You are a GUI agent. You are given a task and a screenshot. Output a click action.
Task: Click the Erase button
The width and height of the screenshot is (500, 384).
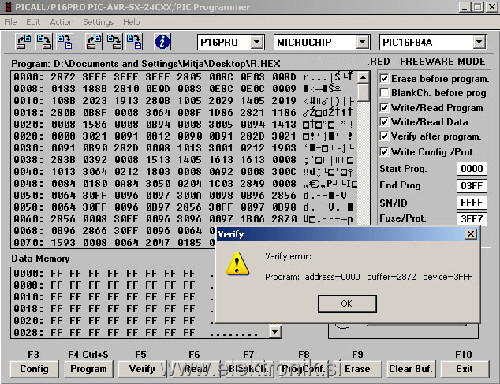point(357,369)
